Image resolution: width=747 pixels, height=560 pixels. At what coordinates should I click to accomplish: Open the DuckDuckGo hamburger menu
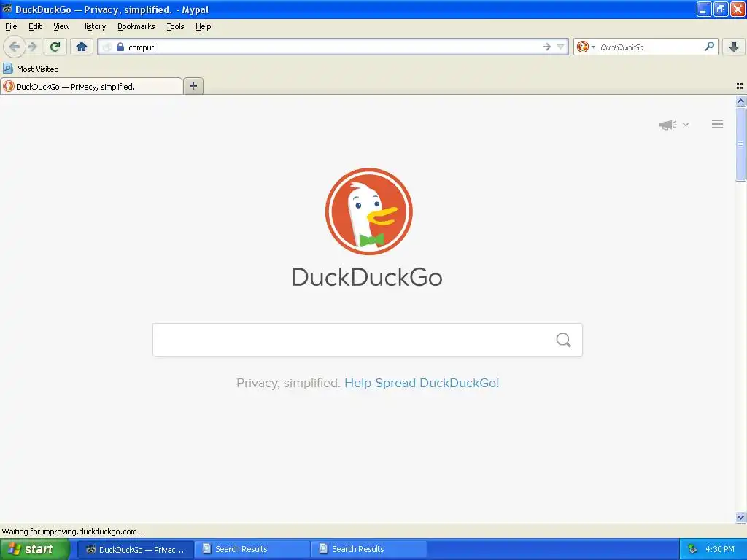tap(718, 124)
